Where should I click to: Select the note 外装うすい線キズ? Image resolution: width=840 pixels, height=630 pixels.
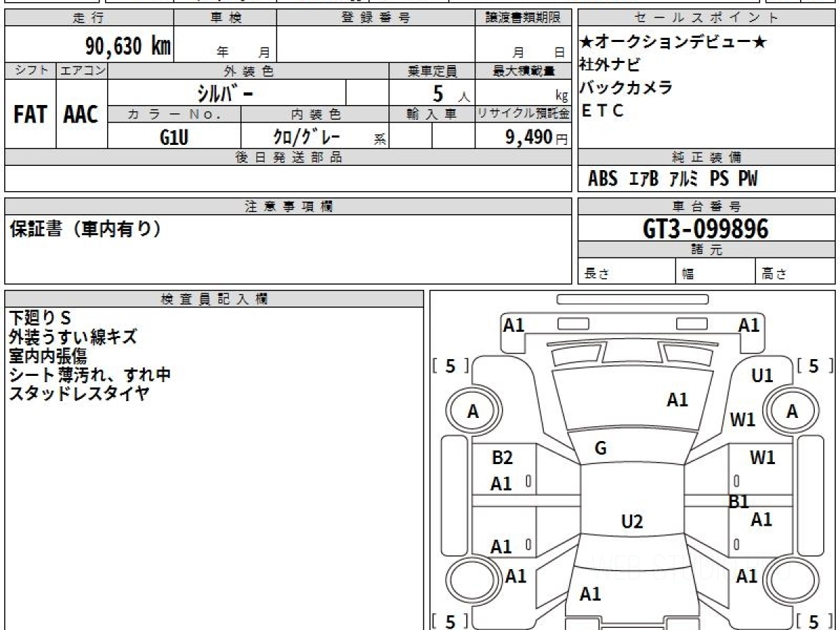tap(73, 337)
